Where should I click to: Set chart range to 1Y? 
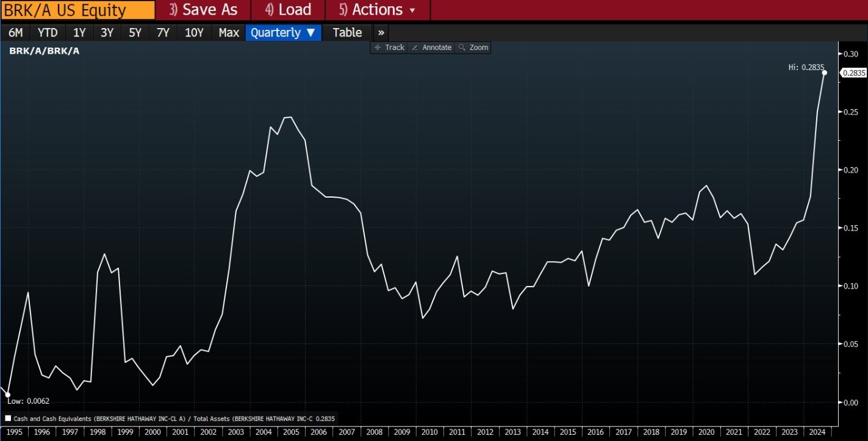pos(79,33)
